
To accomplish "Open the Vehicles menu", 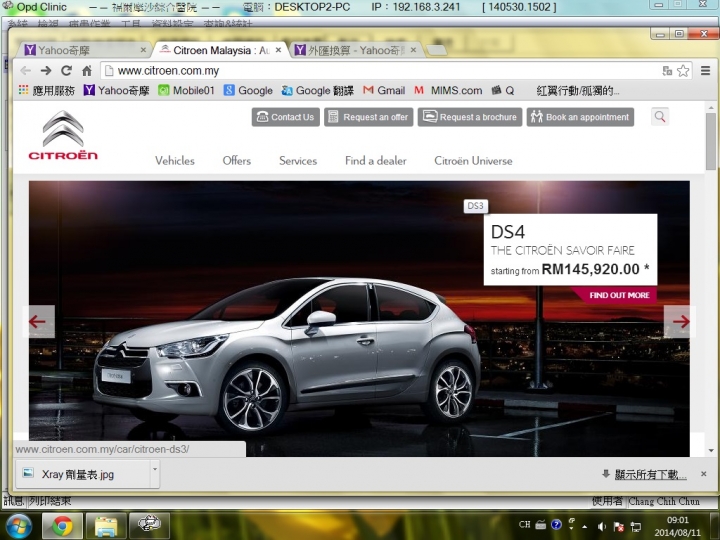I will (x=174, y=161).
